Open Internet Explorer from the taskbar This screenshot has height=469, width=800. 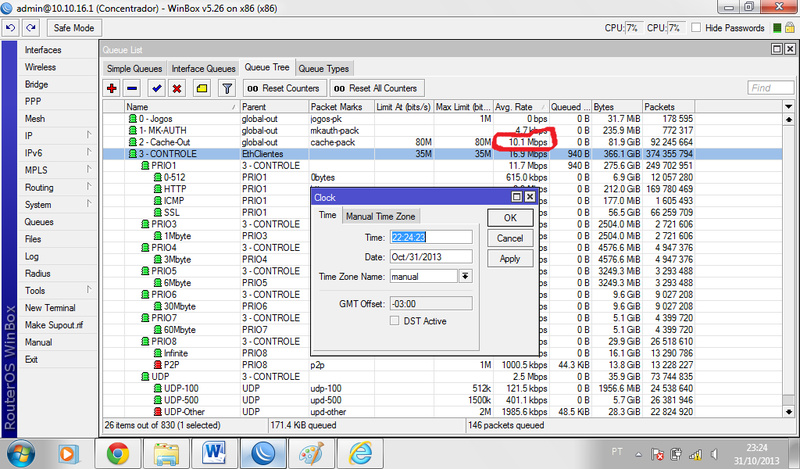tap(360, 453)
